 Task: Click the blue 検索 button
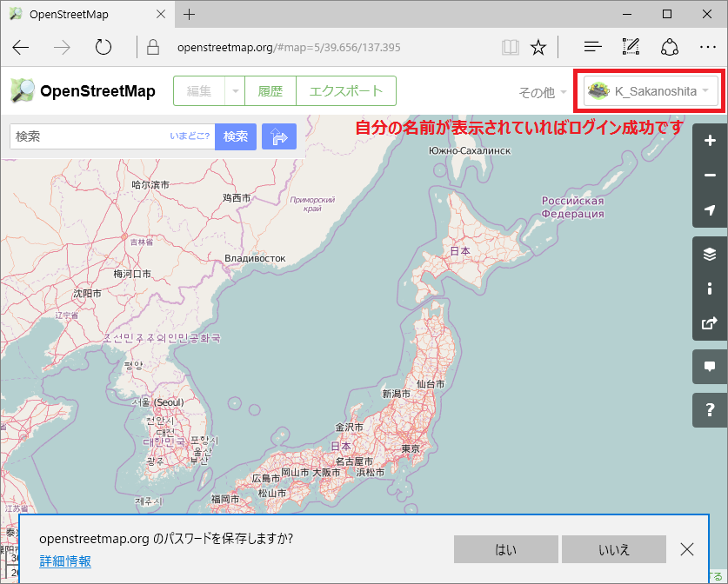pos(236,136)
